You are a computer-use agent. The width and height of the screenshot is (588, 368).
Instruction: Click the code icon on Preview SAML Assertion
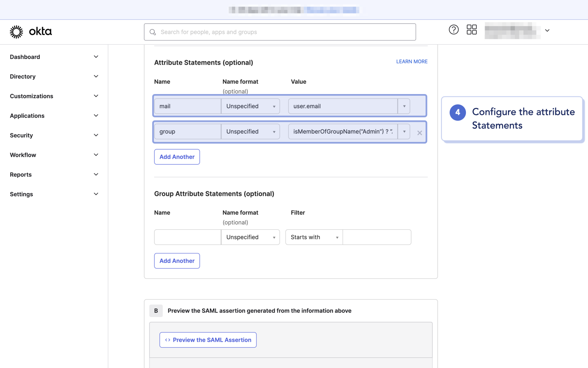(x=167, y=340)
